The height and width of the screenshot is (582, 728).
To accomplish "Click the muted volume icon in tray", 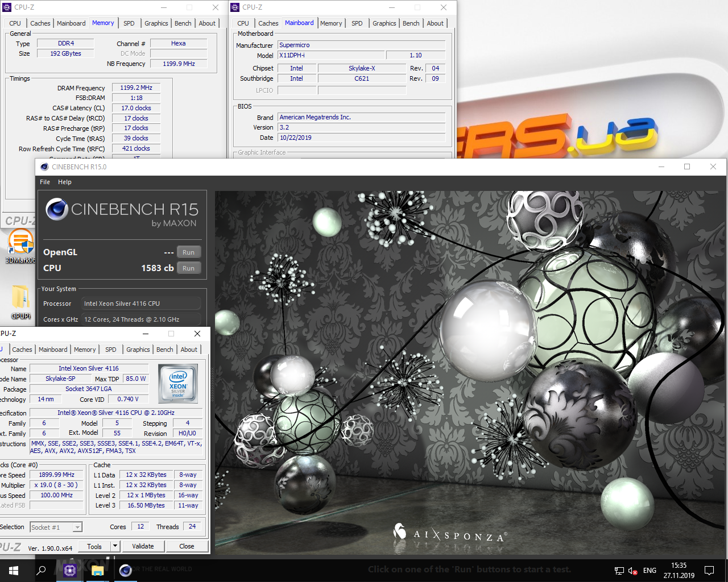I will click(633, 571).
